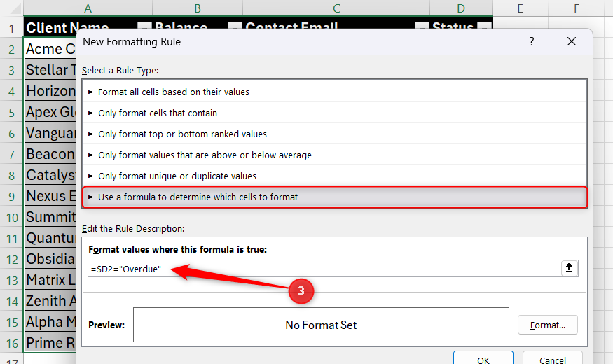Select column E header
The height and width of the screenshot is (364, 613).
coord(520,8)
